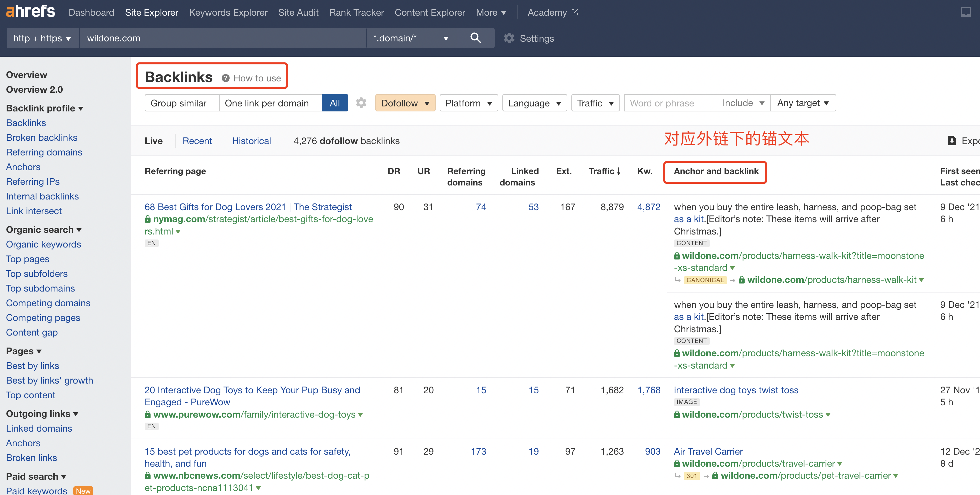Click the lock icon before www.purewow.com URL
This screenshot has width=980, height=495.
pyautogui.click(x=148, y=414)
